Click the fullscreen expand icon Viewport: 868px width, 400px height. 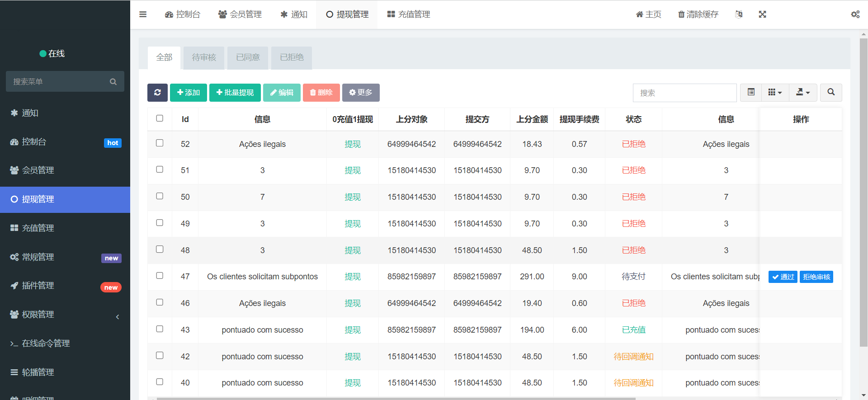coord(762,14)
